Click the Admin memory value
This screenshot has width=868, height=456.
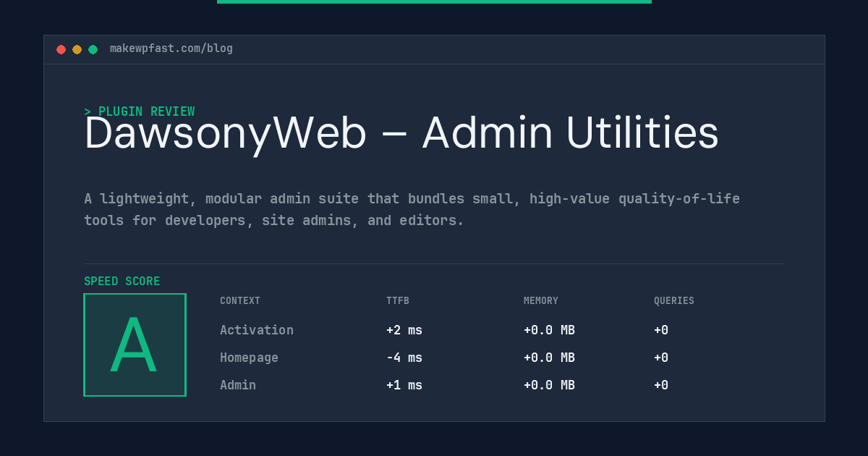point(549,385)
